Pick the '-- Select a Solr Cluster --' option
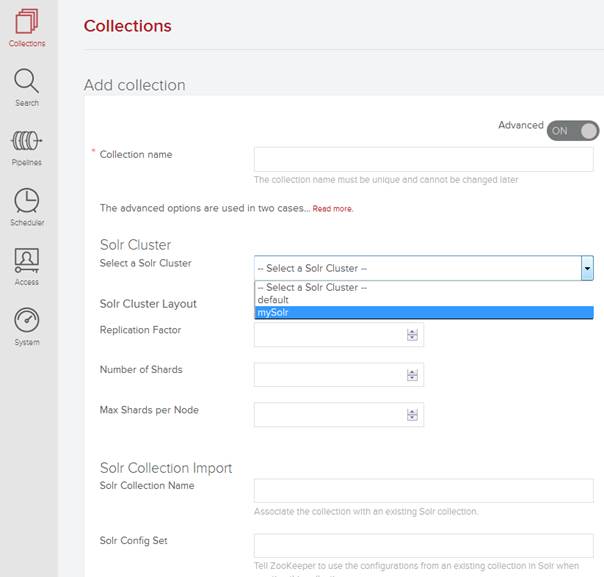604x577 pixels. tap(423, 287)
